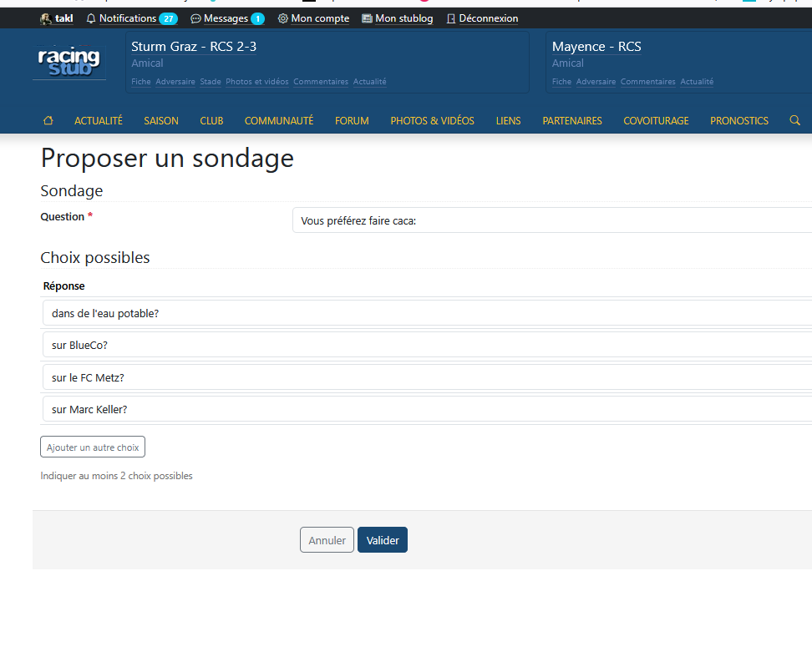
Task: Click the 'Choix possibles' section heading
Action: (95, 258)
